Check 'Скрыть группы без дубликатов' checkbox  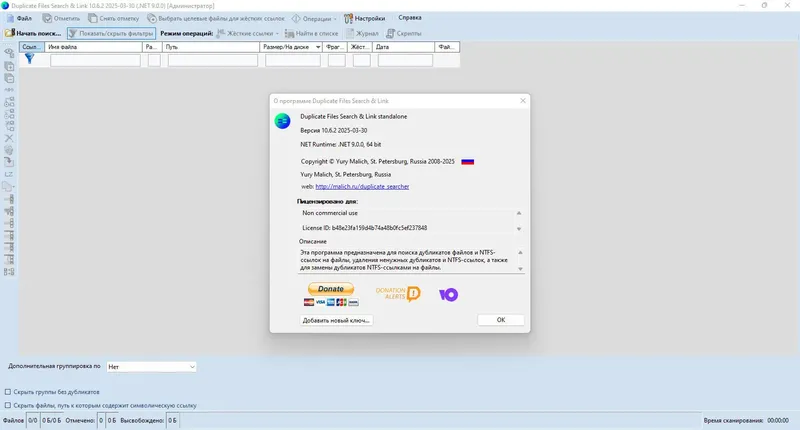tap(8, 392)
